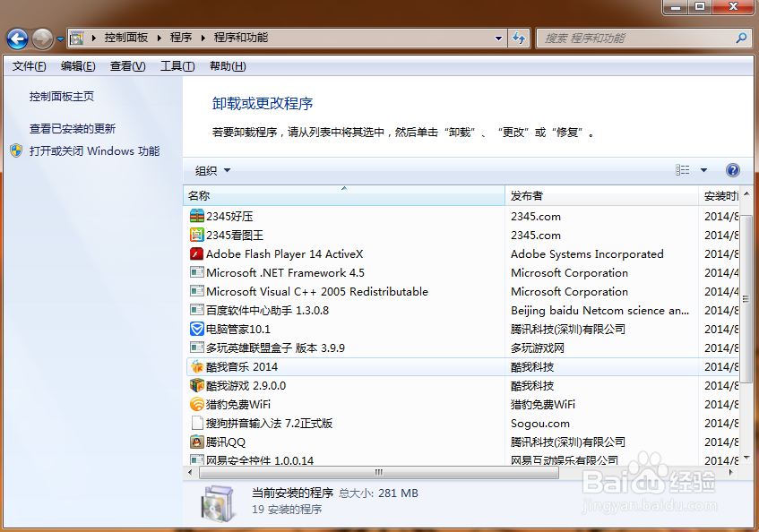Click Adobe Systems Incorporated publisher cell

[x=587, y=254]
